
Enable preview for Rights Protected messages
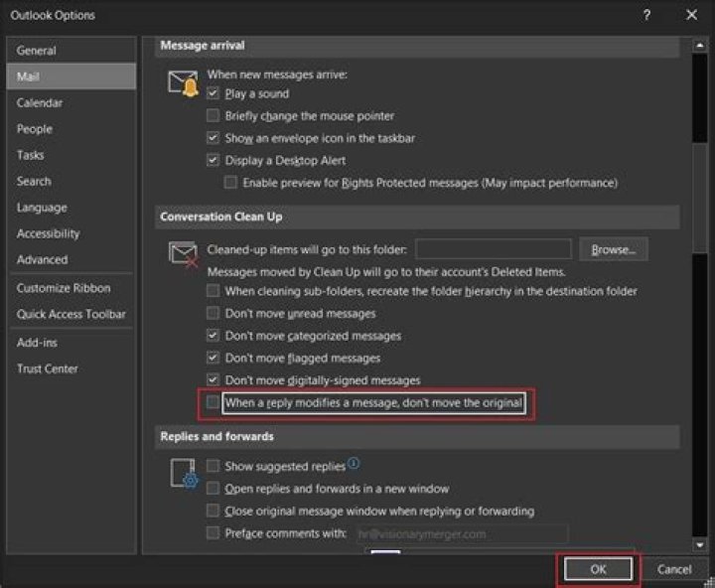click(230, 183)
